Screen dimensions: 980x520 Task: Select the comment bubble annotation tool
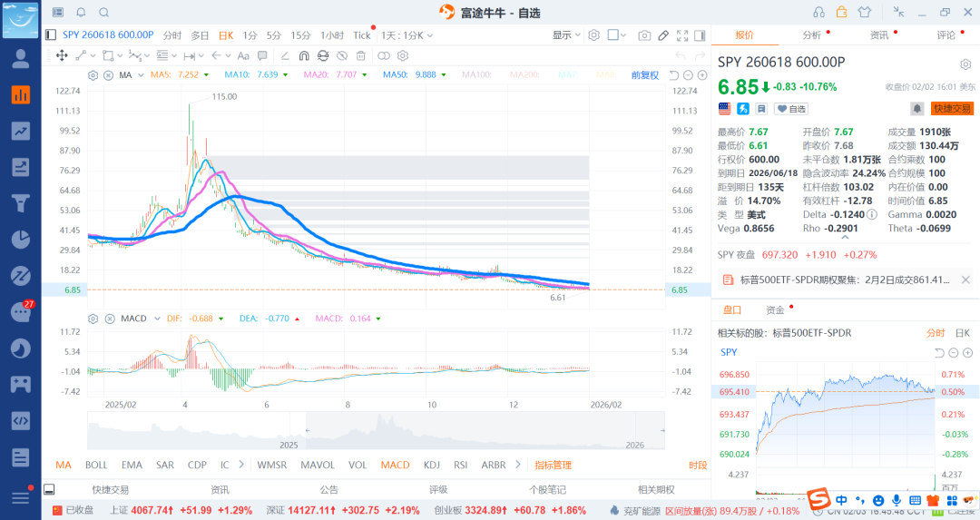262,55
